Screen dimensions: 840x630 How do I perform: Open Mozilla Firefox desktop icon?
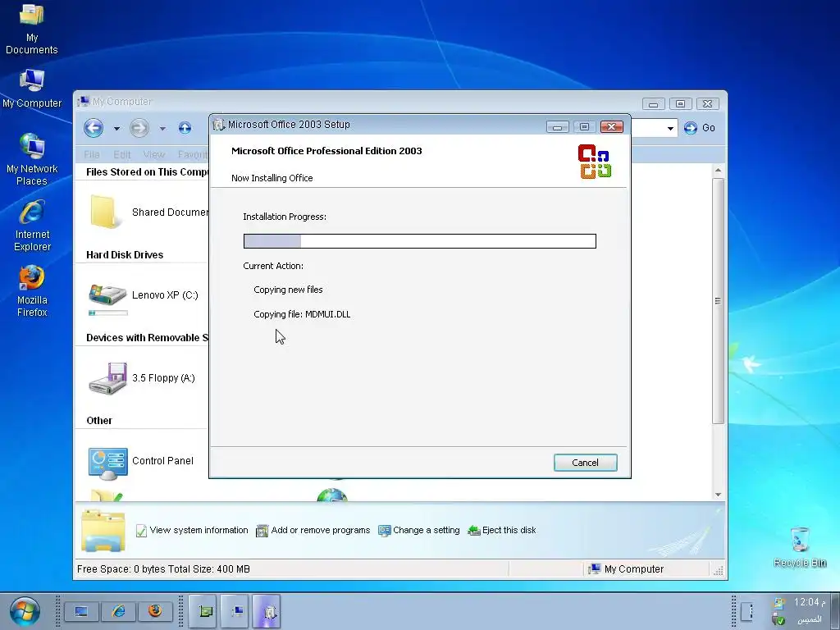point(32,291)
